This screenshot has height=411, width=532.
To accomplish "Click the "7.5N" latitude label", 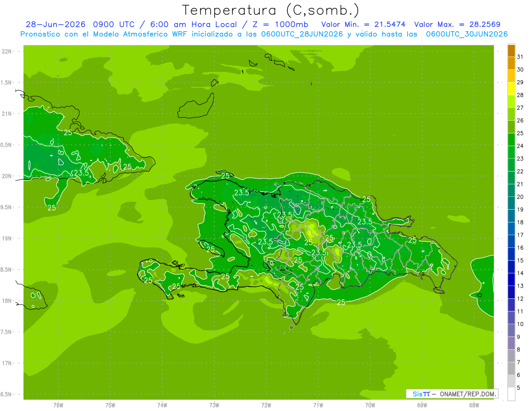I will click(7, 332).
